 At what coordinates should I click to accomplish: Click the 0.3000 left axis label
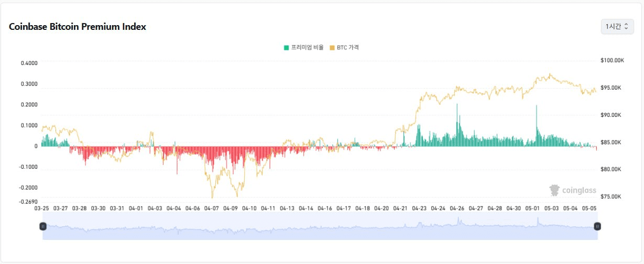click(29, 84)
